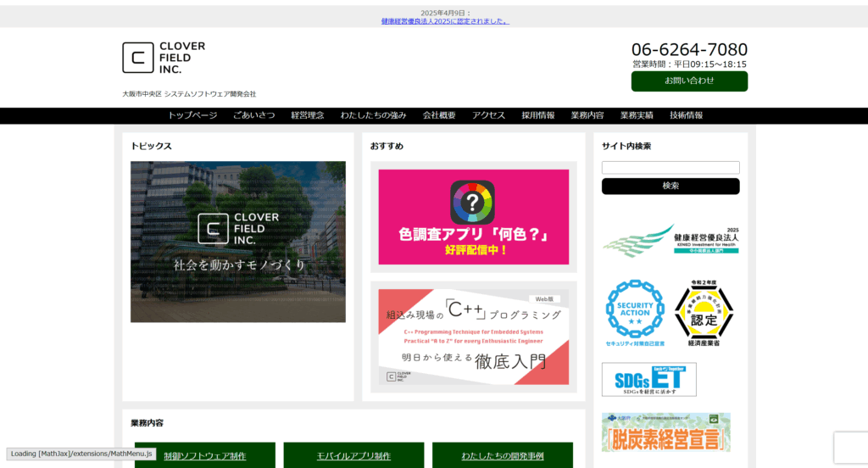Open the 何色? color app banner

(x=473, y=217)
